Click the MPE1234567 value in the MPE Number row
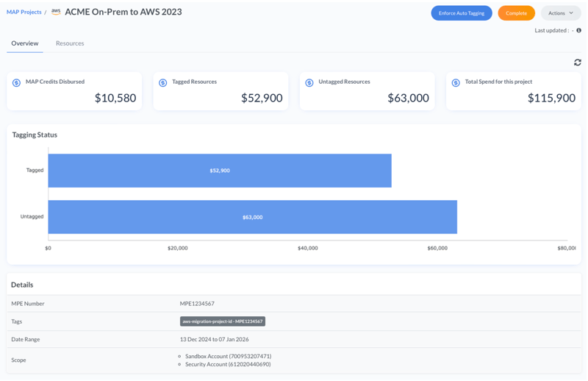The height and width of the screenshot is (381, 588). (197, 303)
